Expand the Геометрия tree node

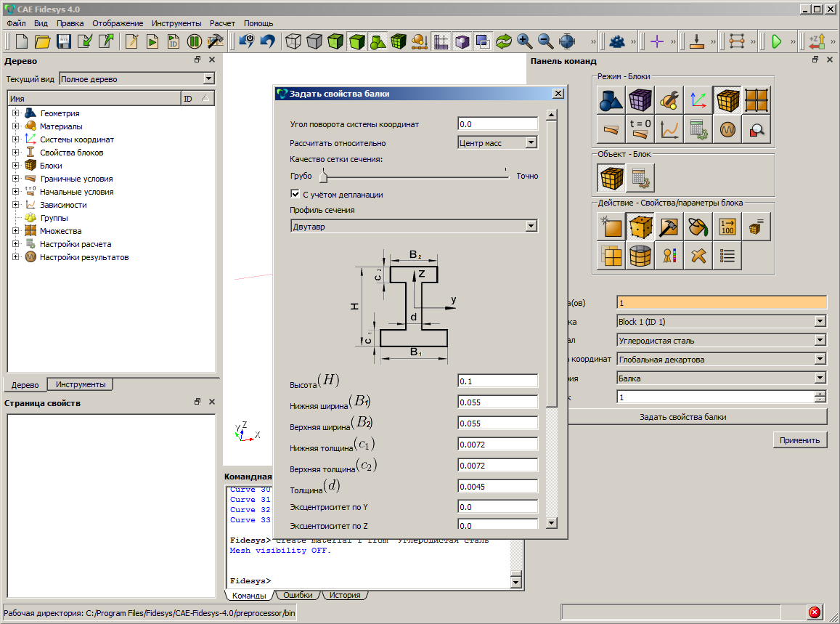tap(15, 113)
